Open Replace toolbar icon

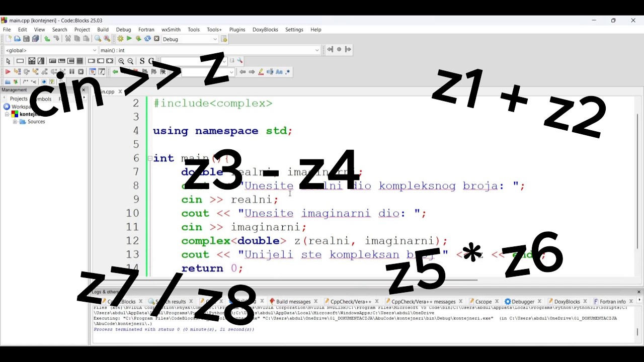click(x=107, y=39)
